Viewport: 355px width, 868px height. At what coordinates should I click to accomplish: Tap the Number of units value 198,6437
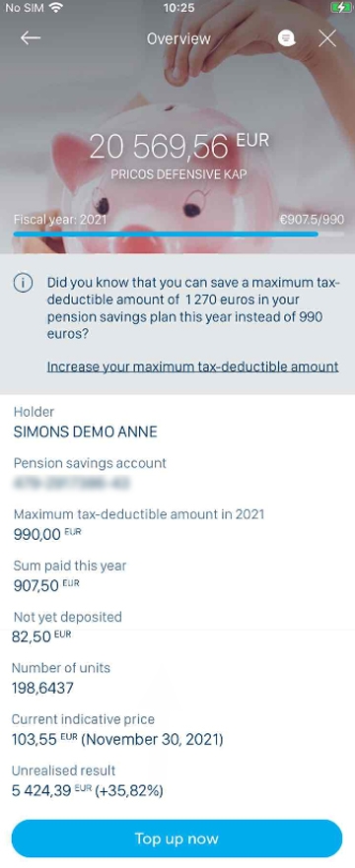[x=42, y=688]
